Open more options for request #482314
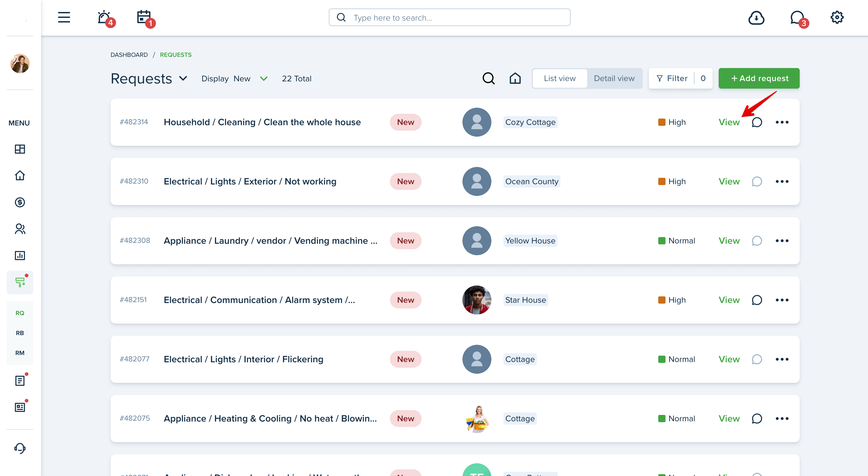 [x=782, y=122]
